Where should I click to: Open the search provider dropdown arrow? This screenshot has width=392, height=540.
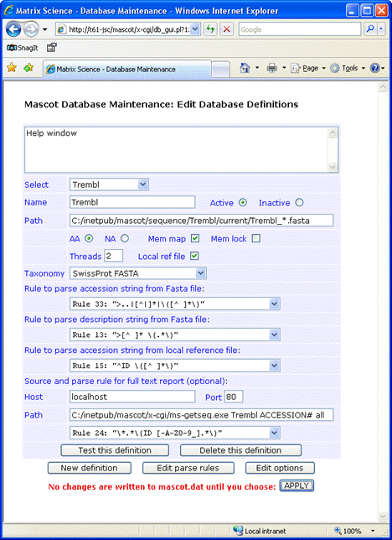click(381, 29)
